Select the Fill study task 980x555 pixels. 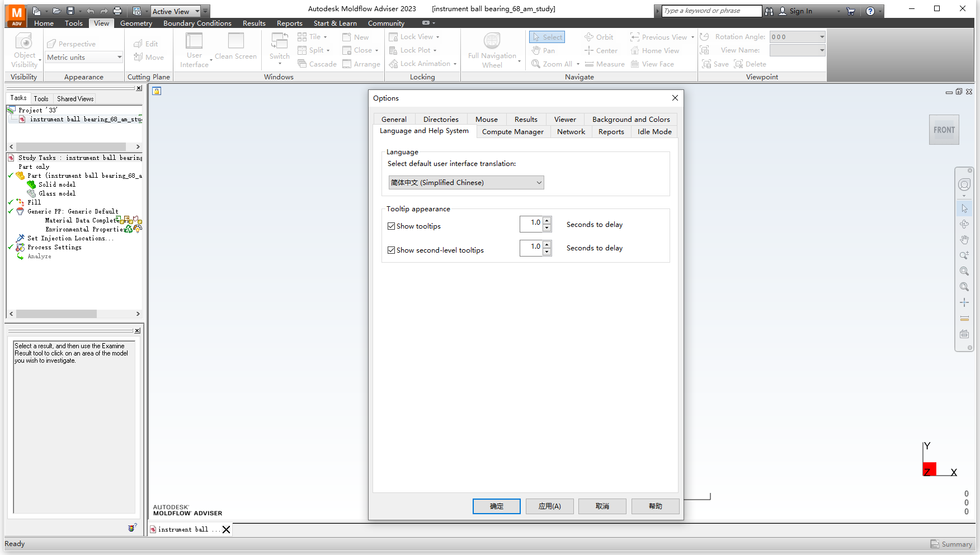[x=34, y=202]
